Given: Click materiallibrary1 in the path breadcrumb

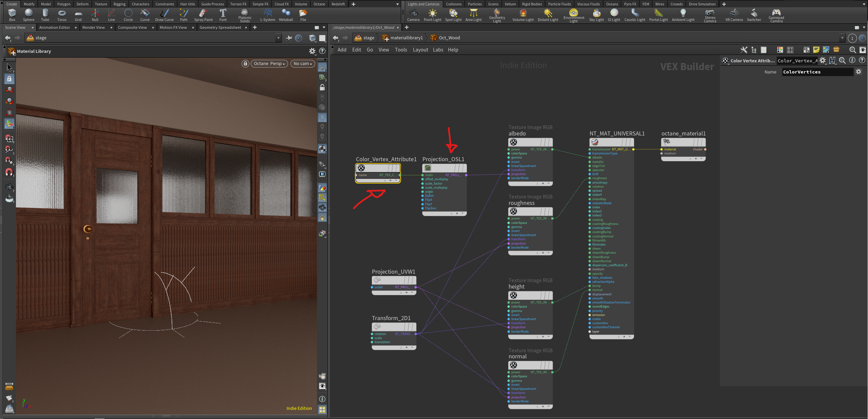Looking at the screenshot, I should (x=406, y=38).
